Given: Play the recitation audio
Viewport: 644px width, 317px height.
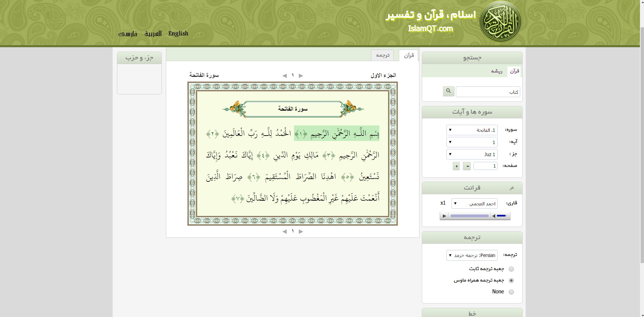Looking at the screenshot, I should point(444,216).
